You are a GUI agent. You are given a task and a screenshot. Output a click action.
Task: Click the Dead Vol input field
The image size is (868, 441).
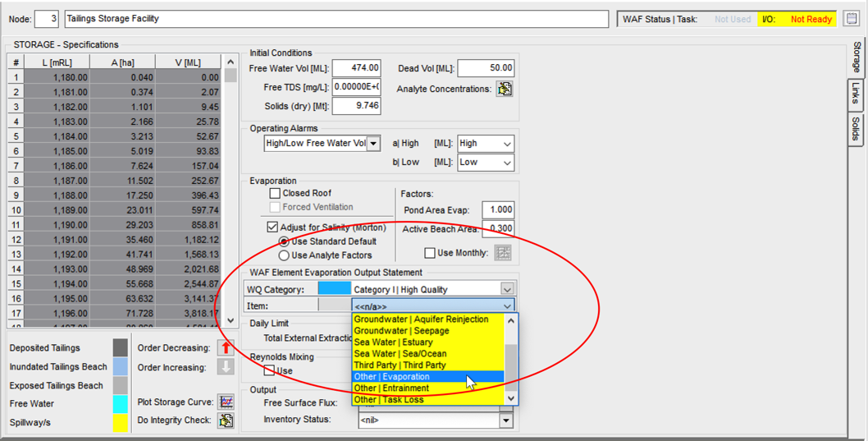click(x=486, y=68)
